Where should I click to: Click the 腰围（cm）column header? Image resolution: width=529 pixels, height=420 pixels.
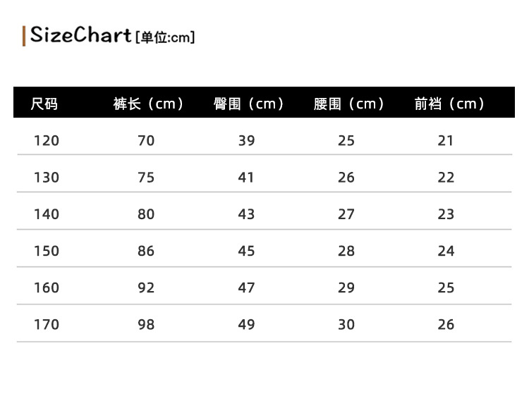tap(350, 104)
